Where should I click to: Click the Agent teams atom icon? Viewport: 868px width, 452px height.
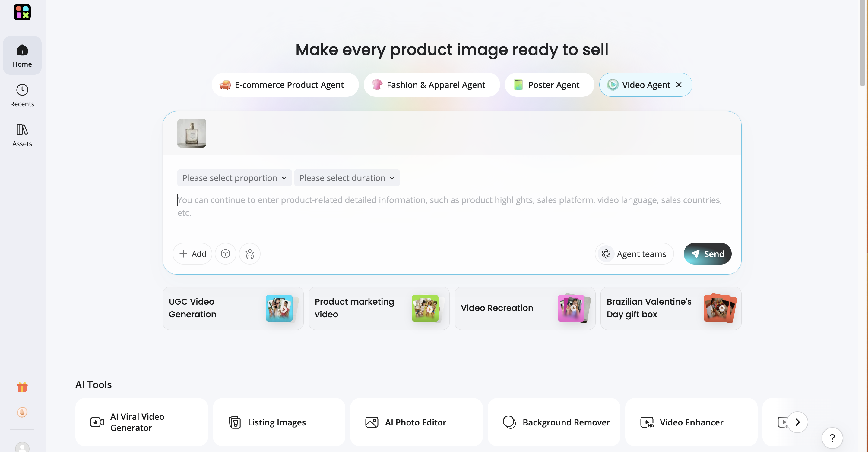[606, 253]
